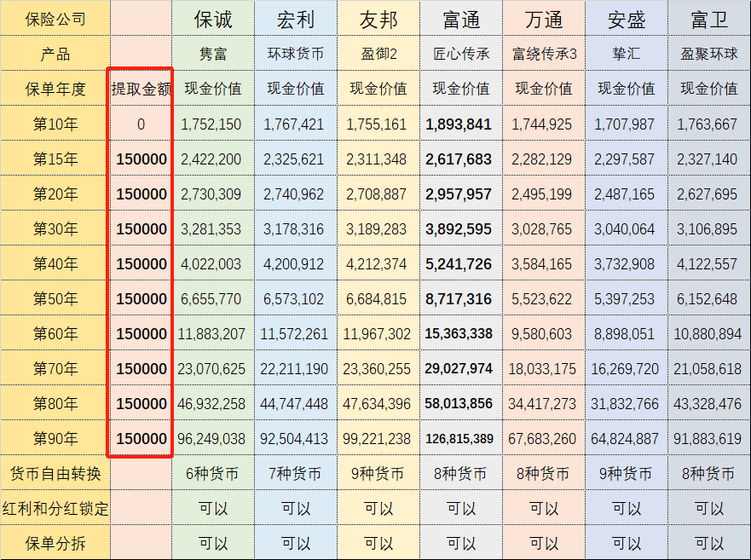Click the withdrawal value 0 for 第10年
Viewport: 751px width, 560px height.
pos(141,124)
